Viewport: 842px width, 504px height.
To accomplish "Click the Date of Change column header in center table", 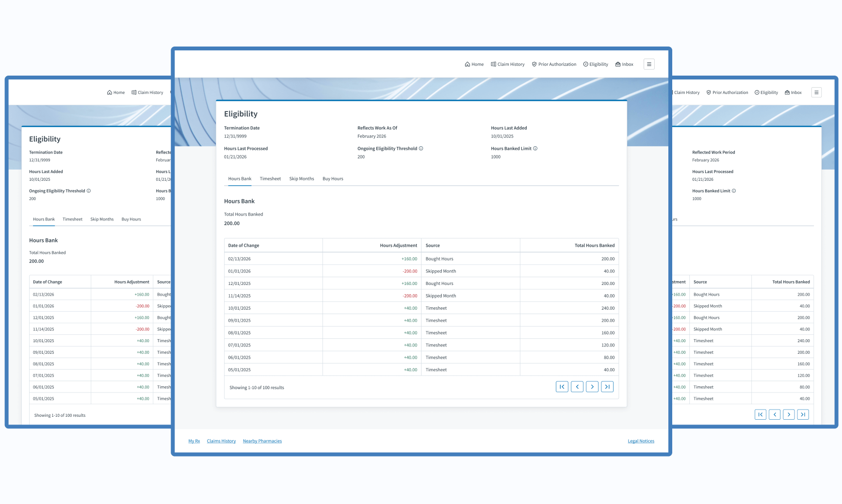I will pos(243,246).
